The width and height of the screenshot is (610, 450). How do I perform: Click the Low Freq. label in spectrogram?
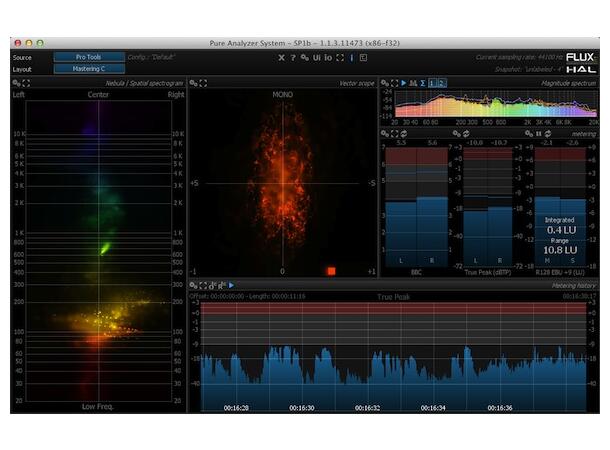click(x=98, y=406)
